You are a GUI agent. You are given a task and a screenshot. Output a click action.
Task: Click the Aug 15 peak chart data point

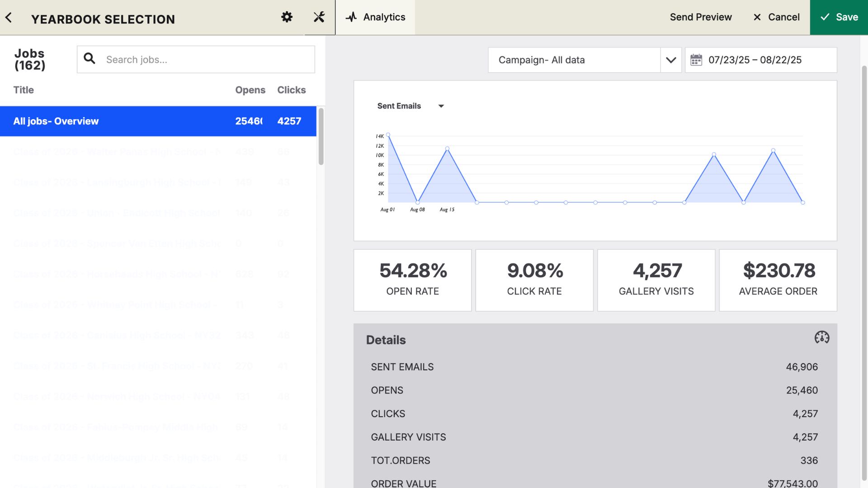(447, 149)
